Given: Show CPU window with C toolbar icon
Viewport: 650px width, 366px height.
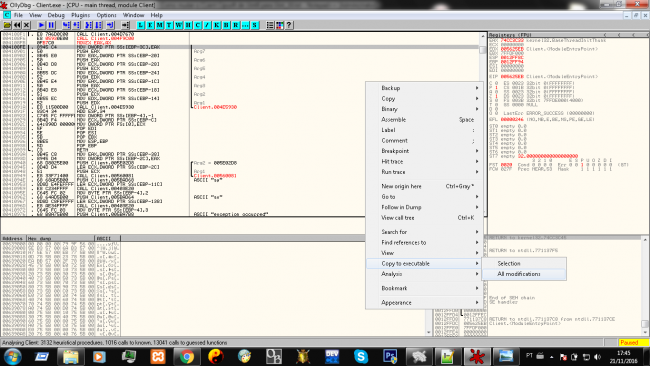Looking at the screenshot, I should [x=198, y=25].
